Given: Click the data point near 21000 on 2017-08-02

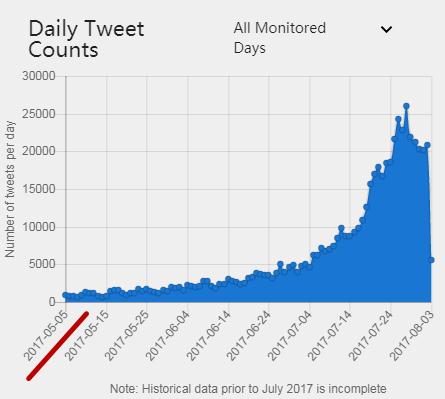Looking at the screenshot, I should pyautogui.click(x=427, y=145).
